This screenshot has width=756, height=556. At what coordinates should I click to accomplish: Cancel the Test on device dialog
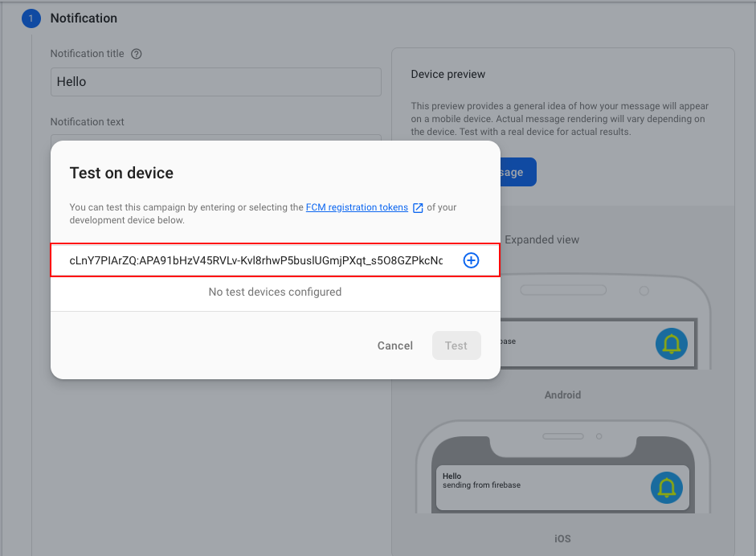click(x=394, y=345)
